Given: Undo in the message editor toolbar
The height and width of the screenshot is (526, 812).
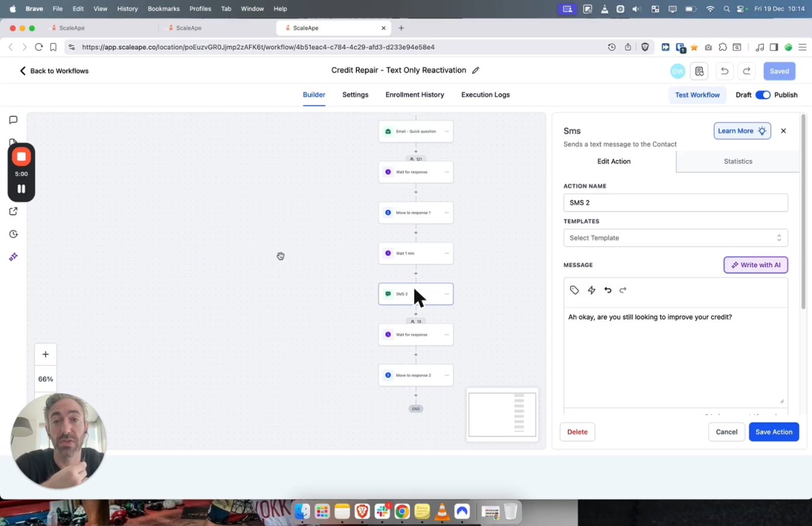Looking at the screenshot, I should (x=608, y=290).
